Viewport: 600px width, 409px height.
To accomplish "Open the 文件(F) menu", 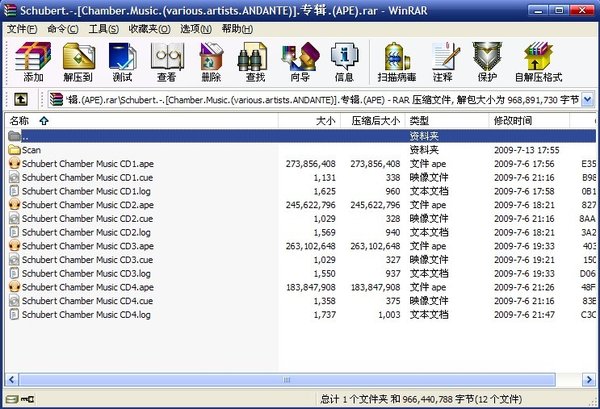I will [x=22, y=29].
